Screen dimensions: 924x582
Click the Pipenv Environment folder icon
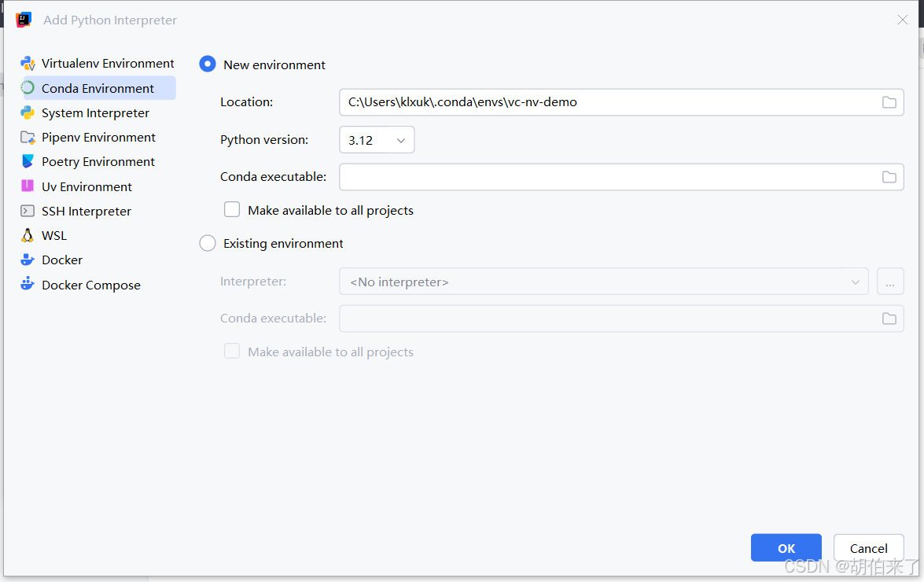tap(28, 138)
